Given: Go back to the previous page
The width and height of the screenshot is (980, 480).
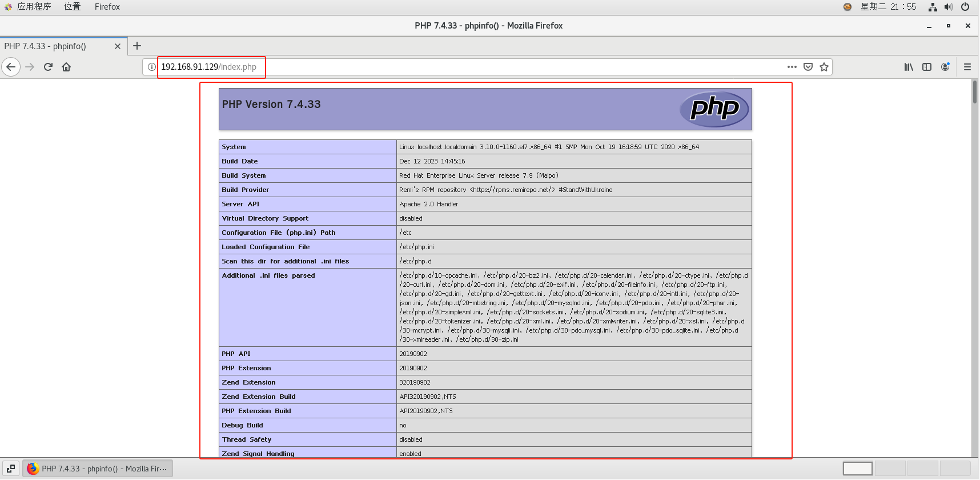Looking at the screenshot, I should (11, 67).
